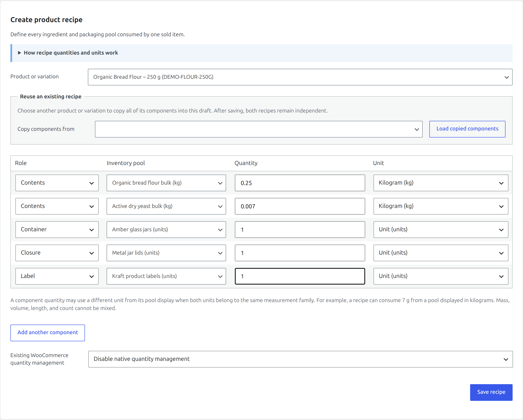523x420 pixels.
Task: Open Role dropdown for bread flour row
Action: tap(57, 183)
